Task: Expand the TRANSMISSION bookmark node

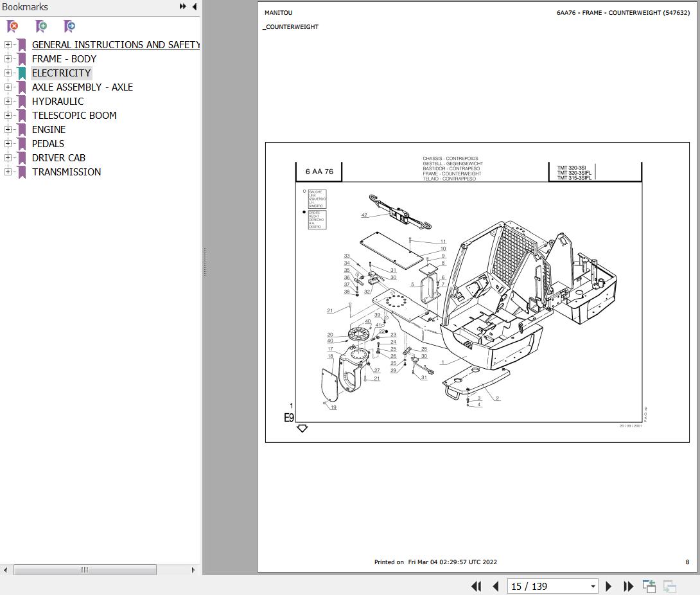Action: pyautogui.click(x=8, y=172)
